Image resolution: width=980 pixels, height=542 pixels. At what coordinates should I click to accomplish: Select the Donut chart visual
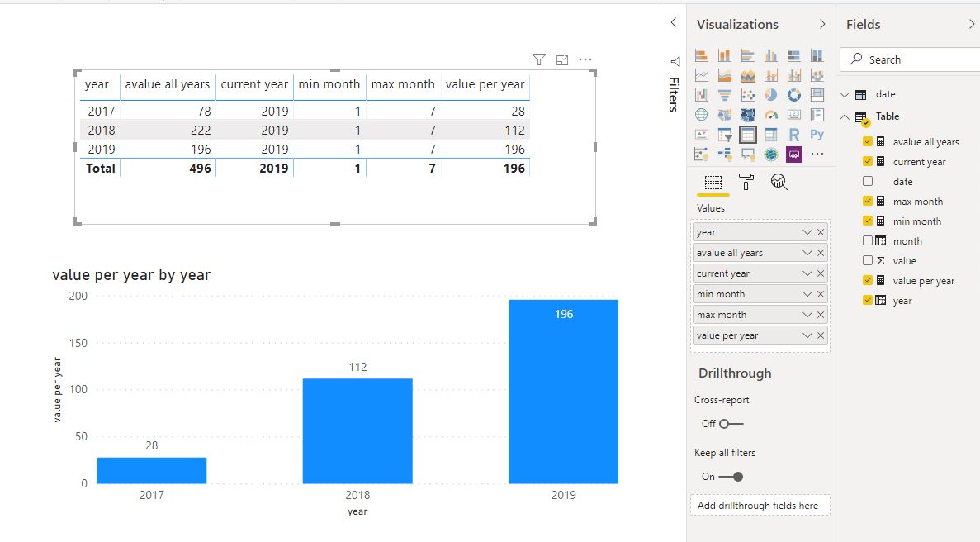pyautogui.click(x=793, y=95)
